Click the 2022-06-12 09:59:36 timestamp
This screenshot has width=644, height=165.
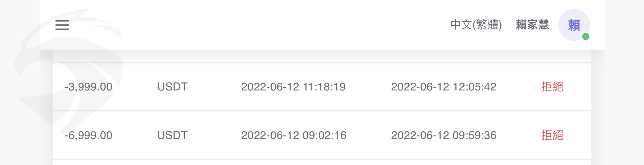pos(444,136)
